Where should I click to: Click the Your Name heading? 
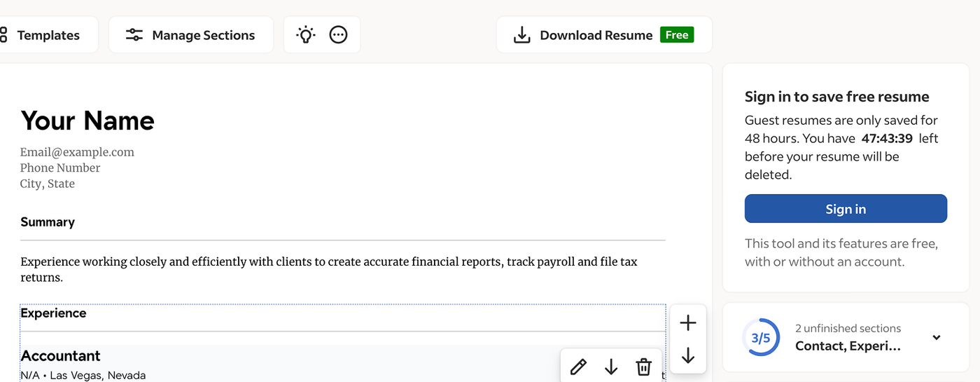tap(87, 121)
